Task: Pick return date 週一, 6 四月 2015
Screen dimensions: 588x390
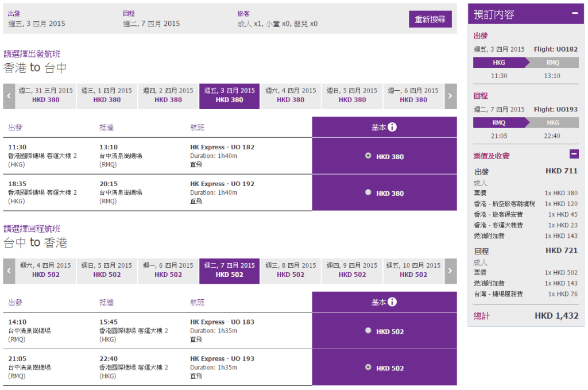Action: pos(168,270)
